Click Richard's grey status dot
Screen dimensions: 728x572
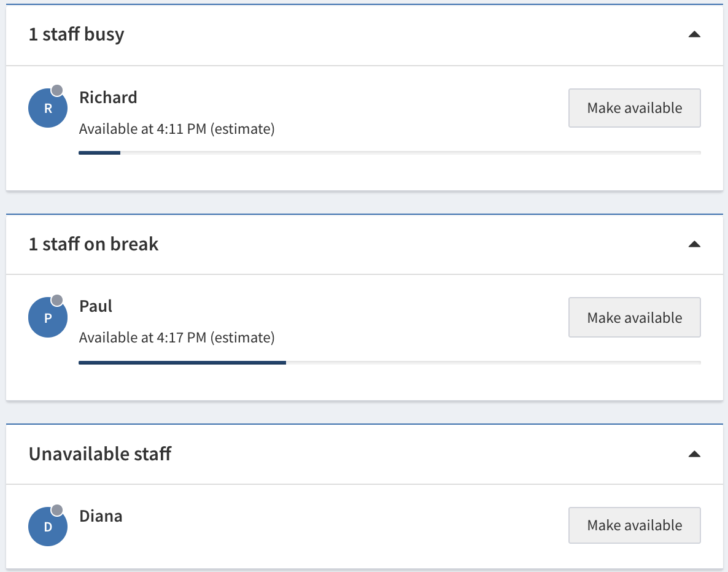[x=57, y=91]
